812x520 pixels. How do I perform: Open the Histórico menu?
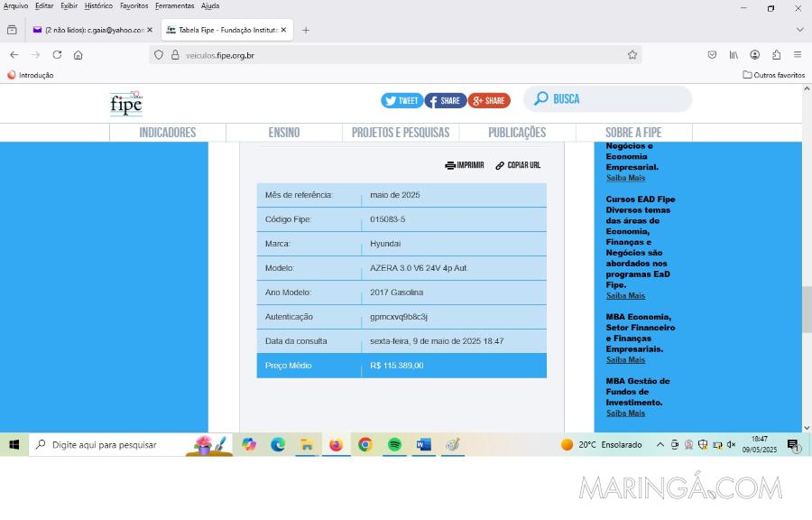pos(98,6)
